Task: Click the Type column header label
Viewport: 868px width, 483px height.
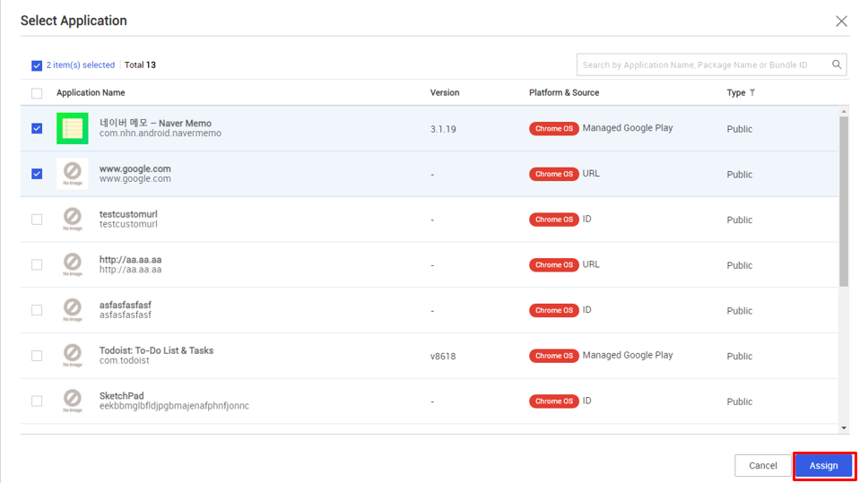Action: point(735,92)
